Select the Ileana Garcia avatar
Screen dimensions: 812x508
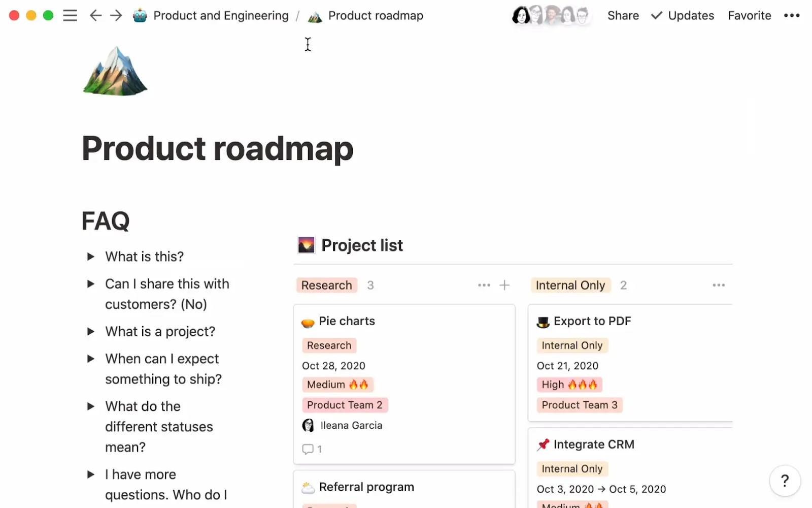[x=309, y=425]
